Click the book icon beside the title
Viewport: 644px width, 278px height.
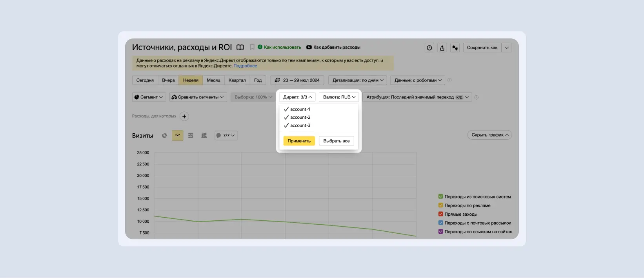pos(240,47)
